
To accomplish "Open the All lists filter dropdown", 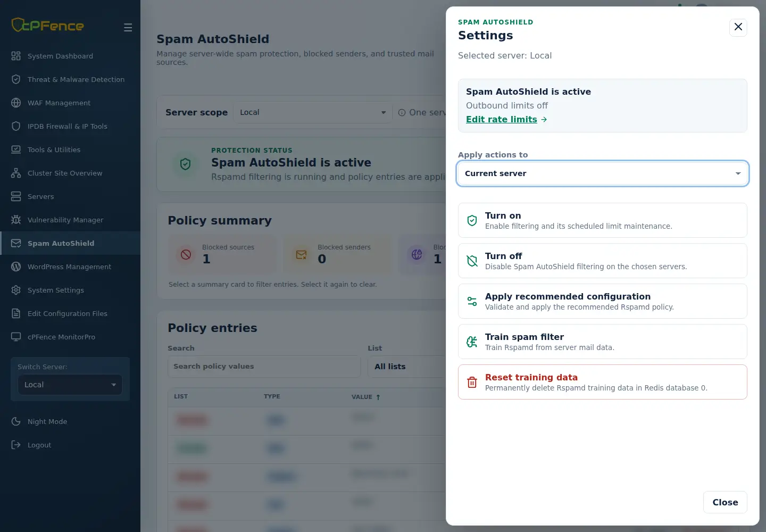I will tap(406, 367).
